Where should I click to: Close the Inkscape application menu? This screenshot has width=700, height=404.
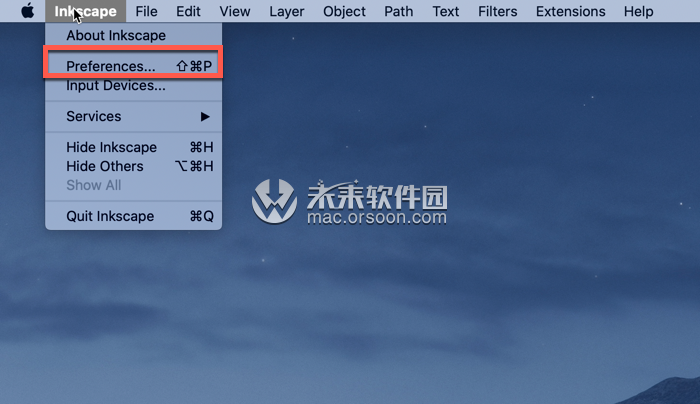tap(85, 11)
